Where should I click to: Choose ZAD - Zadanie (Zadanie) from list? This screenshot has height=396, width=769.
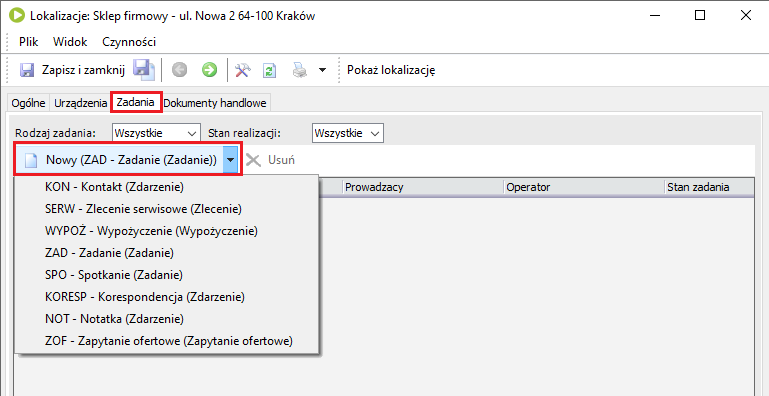pyautogui.click(x=167, y=253)
